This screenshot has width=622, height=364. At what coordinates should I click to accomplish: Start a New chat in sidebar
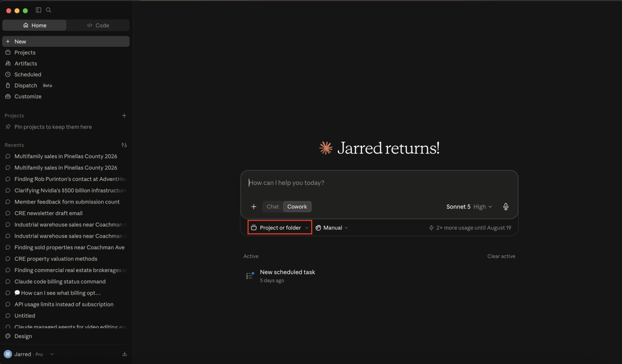click(66, 41)
